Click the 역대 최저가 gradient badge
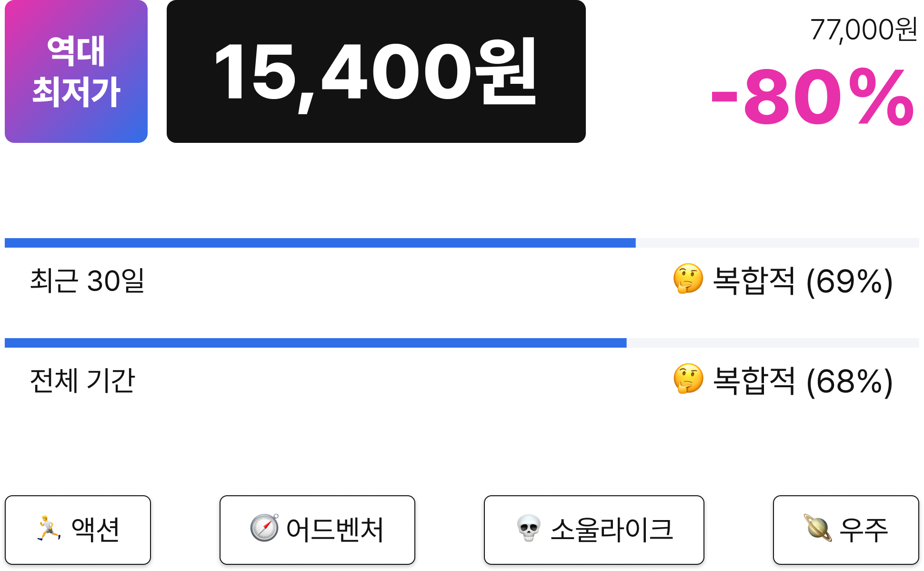Viewport: 924px width, 571px height. click(76, 71)
